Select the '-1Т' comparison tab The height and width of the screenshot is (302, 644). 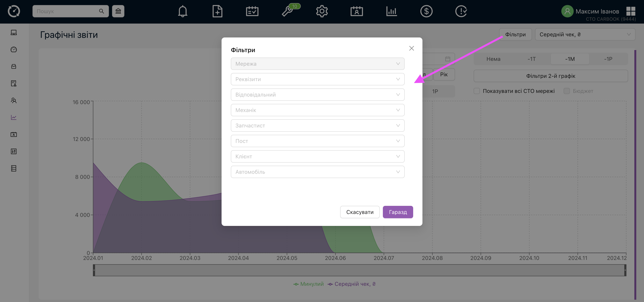[x=532, y=59]
